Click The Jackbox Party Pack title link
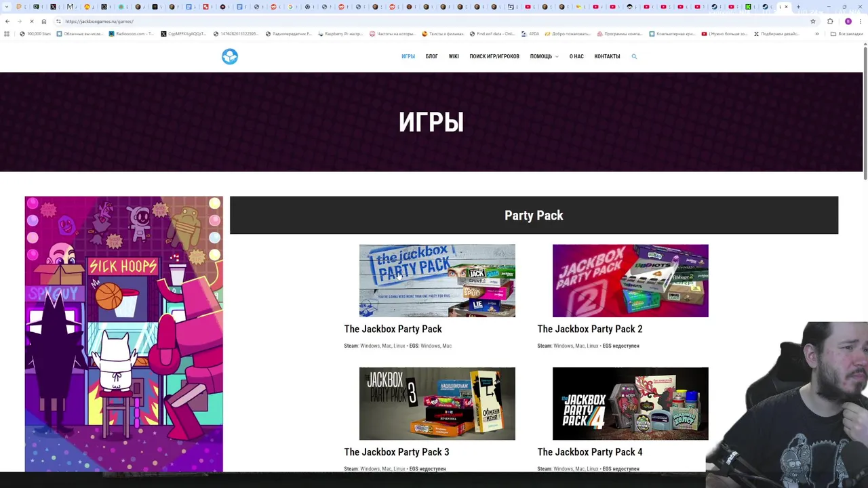This screenshot has width=868, height=488. point(393,329)
